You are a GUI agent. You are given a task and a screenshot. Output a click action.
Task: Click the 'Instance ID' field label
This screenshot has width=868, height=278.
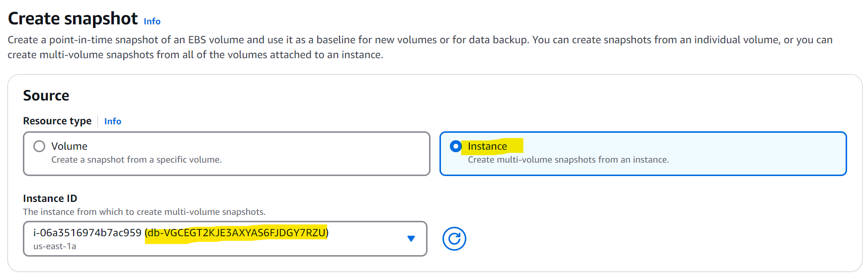pos(50,198)
